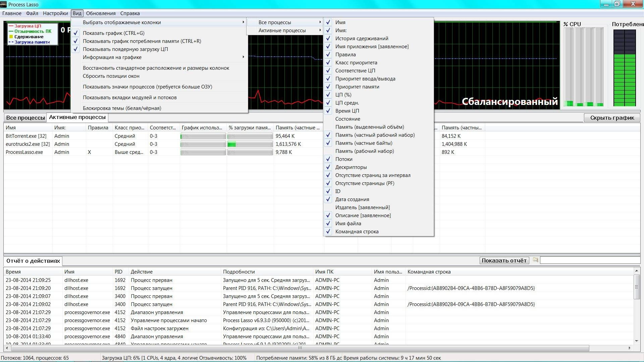Viewport: 644px width, 362px height.
Task: Click the Скрыть график button
Action: (x=612, y=118)
